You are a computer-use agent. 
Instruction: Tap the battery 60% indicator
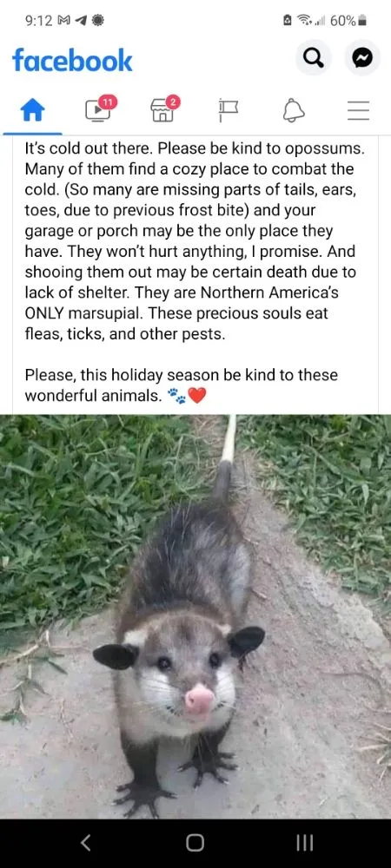[348, 21]
